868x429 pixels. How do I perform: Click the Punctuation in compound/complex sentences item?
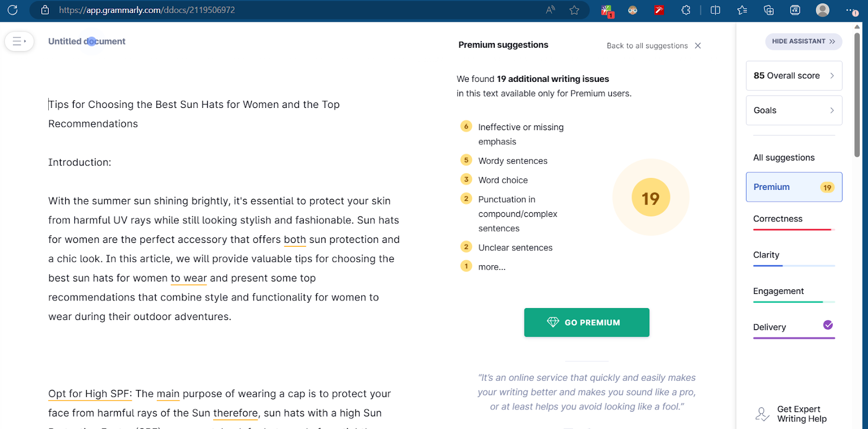coord(518,214)
